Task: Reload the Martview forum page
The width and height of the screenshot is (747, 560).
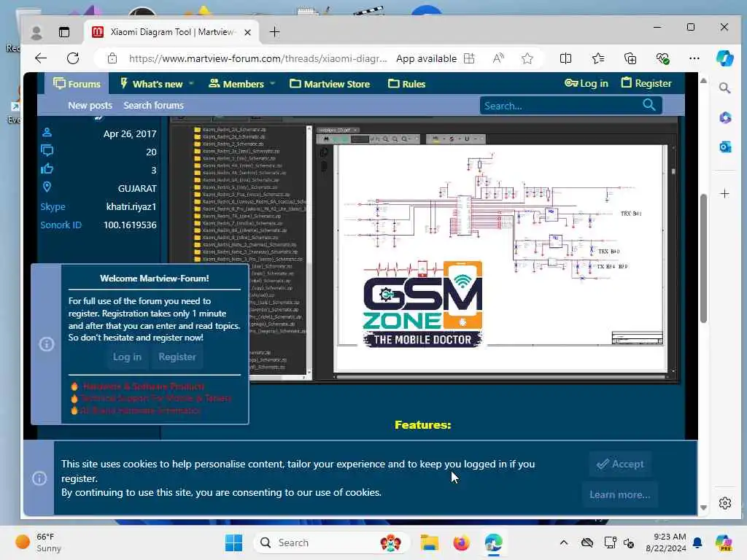Action: [73, 58]
